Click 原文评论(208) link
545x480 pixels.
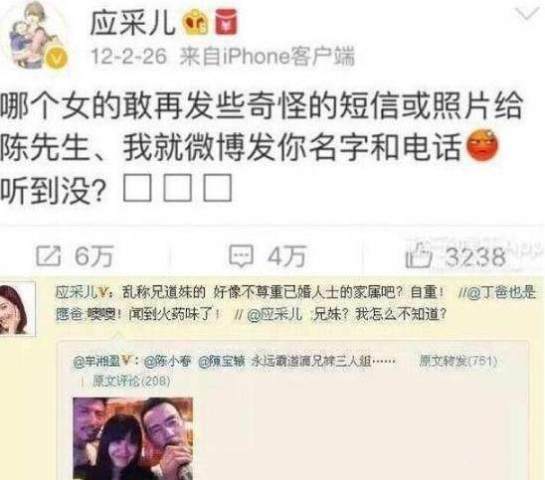tap(131, 381)
